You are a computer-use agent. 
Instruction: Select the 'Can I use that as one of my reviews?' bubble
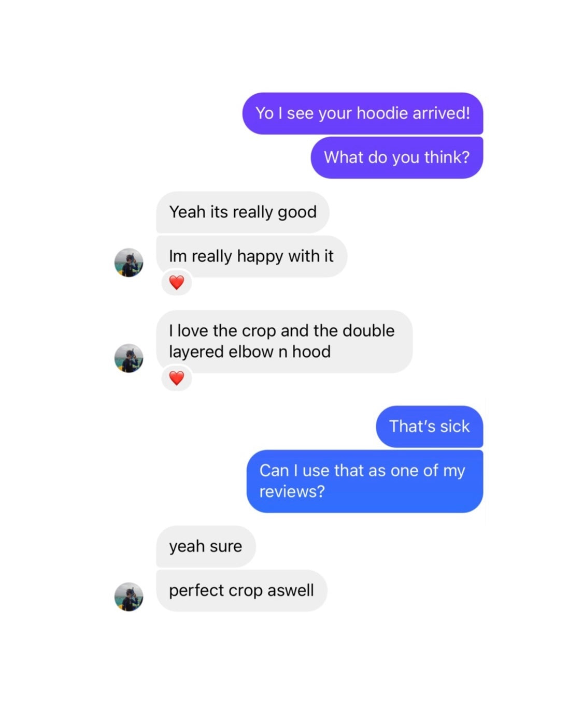click(x=365, y=481)
